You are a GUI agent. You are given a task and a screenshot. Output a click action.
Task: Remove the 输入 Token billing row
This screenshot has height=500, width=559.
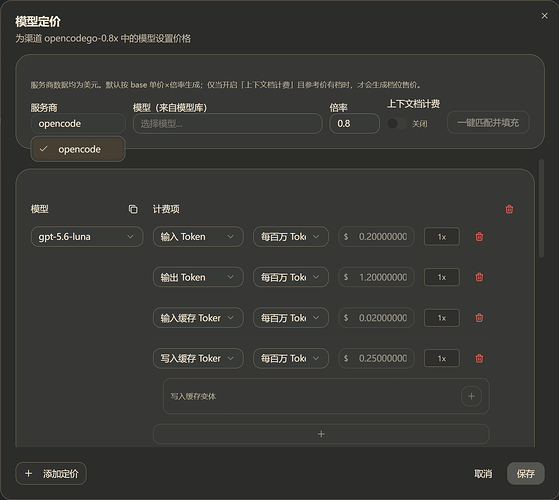pos(479,237)
